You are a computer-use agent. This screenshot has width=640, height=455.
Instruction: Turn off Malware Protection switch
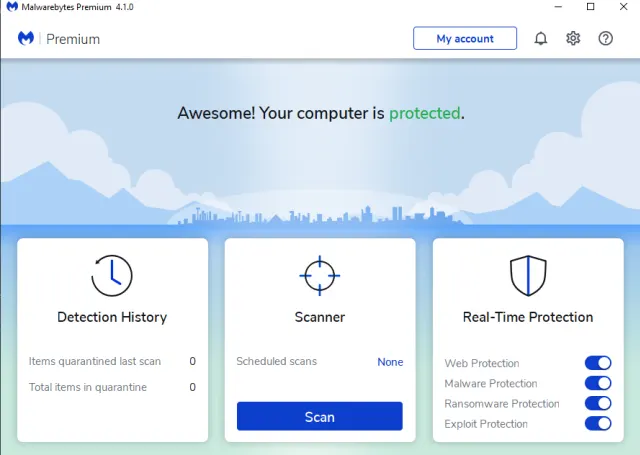coord(597,383)
